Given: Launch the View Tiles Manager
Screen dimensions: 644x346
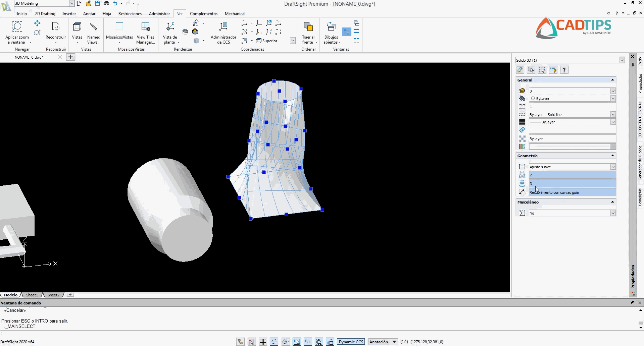Looking at the screenshot, I should [145, 32].
